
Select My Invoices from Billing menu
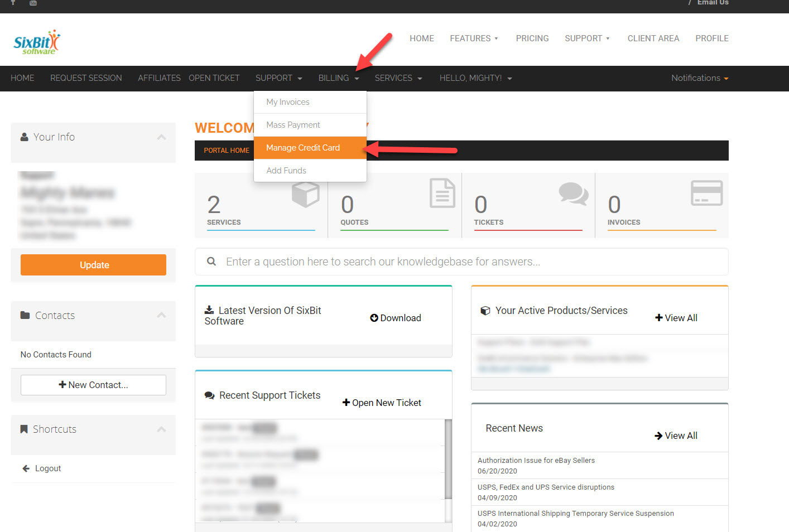[x=310, y=102]
